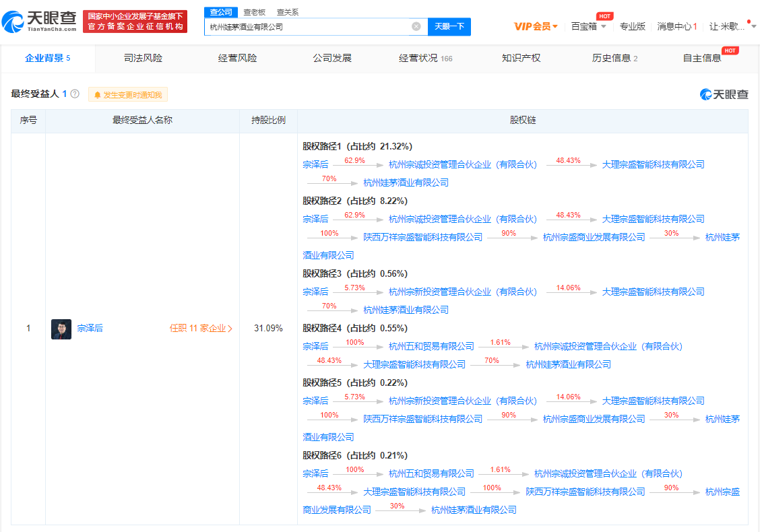Clear the search box with X icon

click(416, 26)
